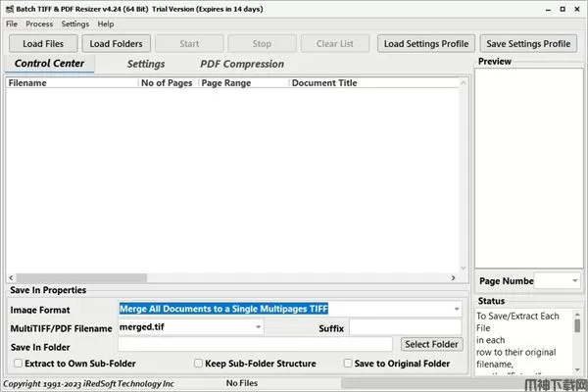Click the No of Pages column header
The height and width of the screenshot is (392, 588).
(x=168, y=83)
